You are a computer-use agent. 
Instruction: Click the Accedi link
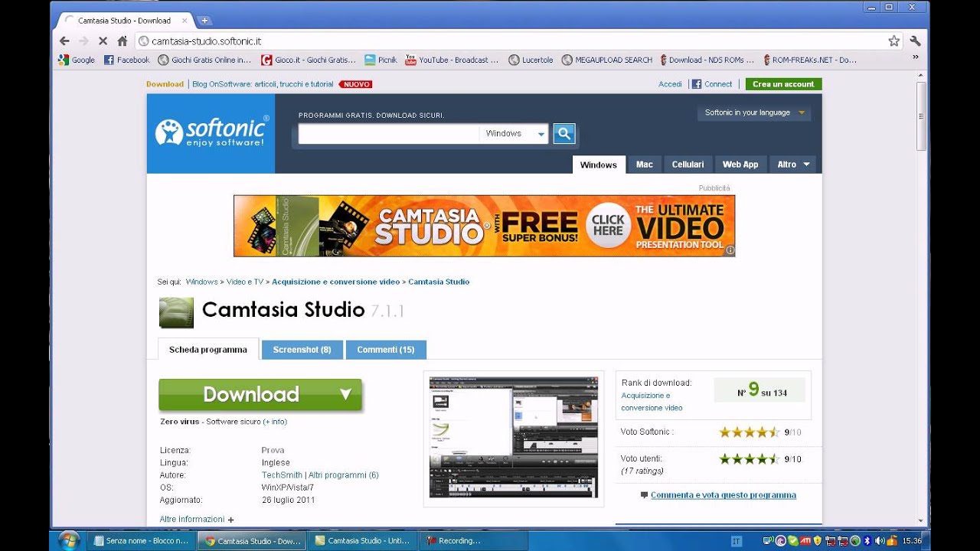pyautogui.click(x=670, y=84)
